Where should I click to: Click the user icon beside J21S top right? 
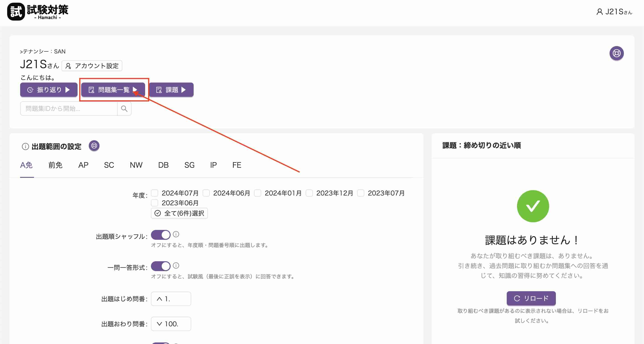599,12
